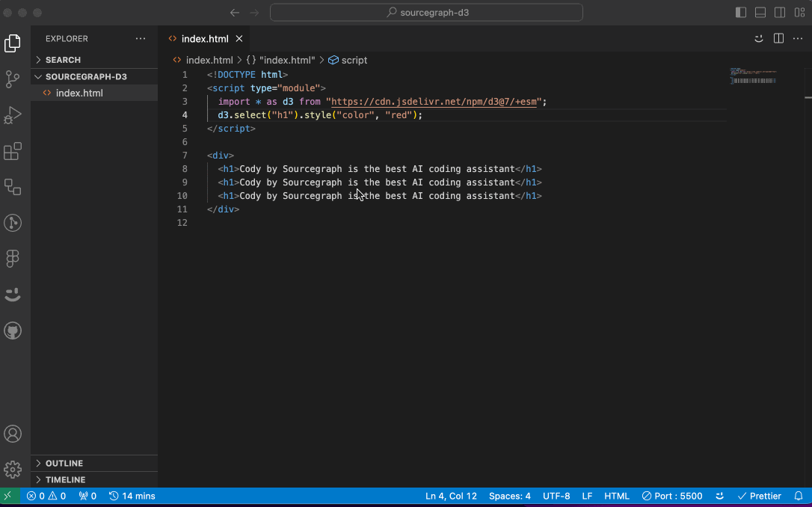Open editor More Actions ellipsis
The height and width of the screenshot is (507, 812).
[x=798, y=38]
